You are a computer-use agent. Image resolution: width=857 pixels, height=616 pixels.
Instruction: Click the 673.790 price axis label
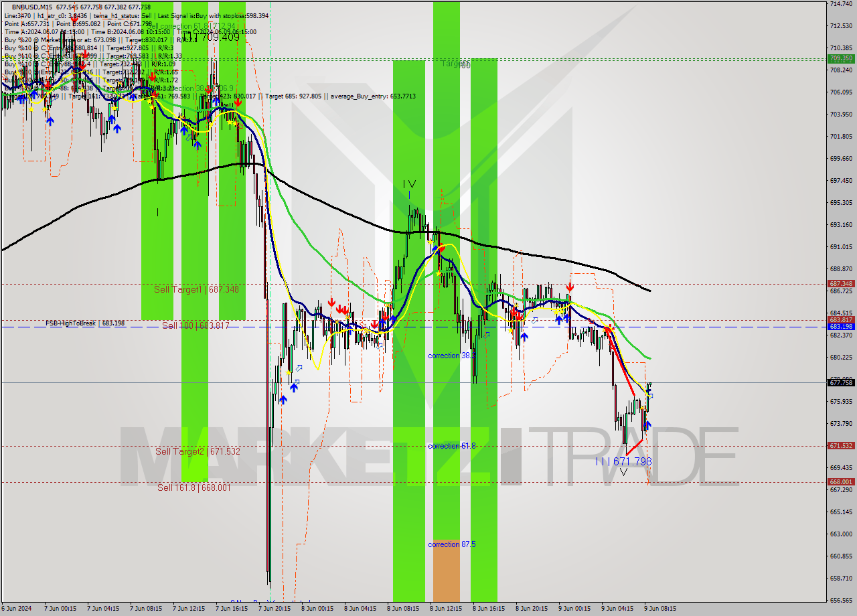(x=841, y=423)
